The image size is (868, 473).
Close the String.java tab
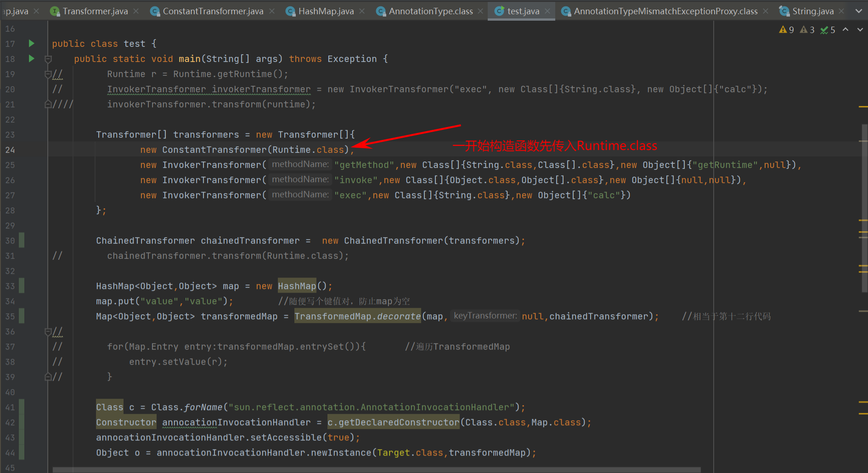[841, 11]
